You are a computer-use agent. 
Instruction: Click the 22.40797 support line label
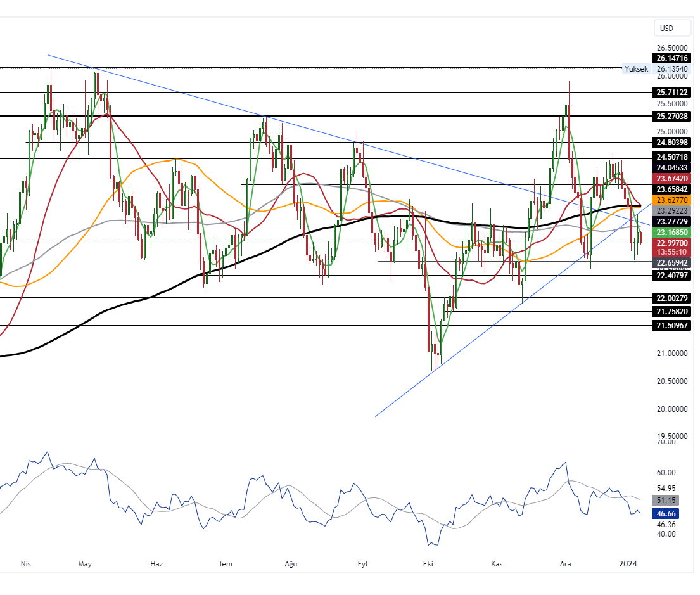[x=672, y=275]
